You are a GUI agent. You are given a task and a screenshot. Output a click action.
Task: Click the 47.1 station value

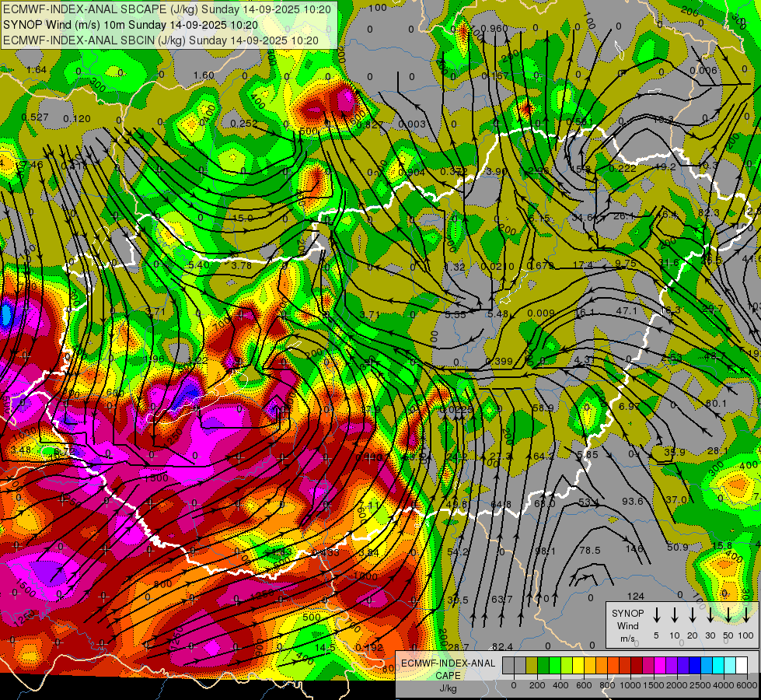coord(626,310)
